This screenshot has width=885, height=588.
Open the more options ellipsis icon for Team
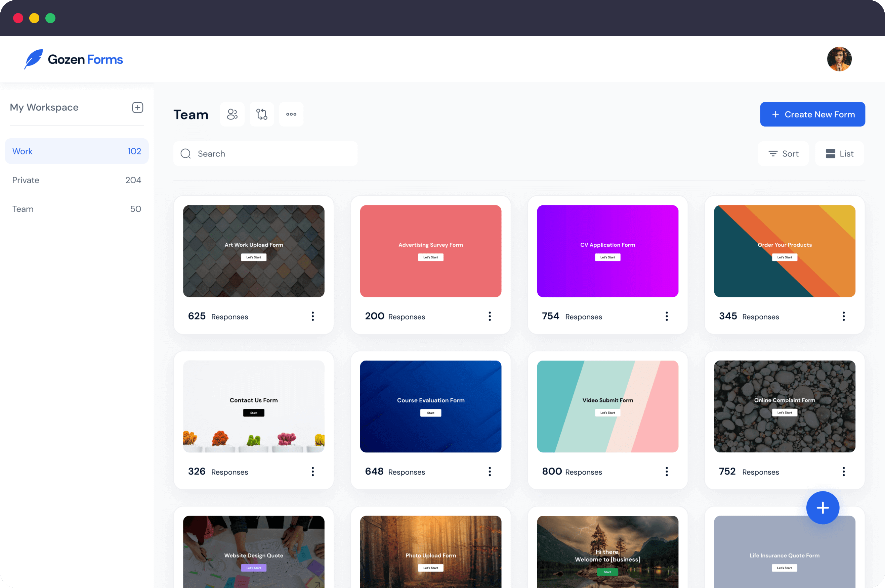point(291,114)
